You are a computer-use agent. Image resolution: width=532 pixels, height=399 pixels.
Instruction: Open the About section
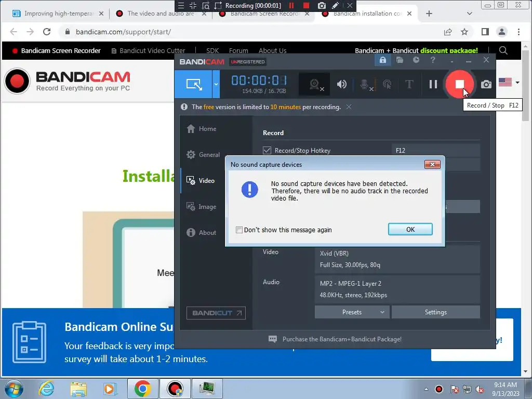[x=201, y=232]
